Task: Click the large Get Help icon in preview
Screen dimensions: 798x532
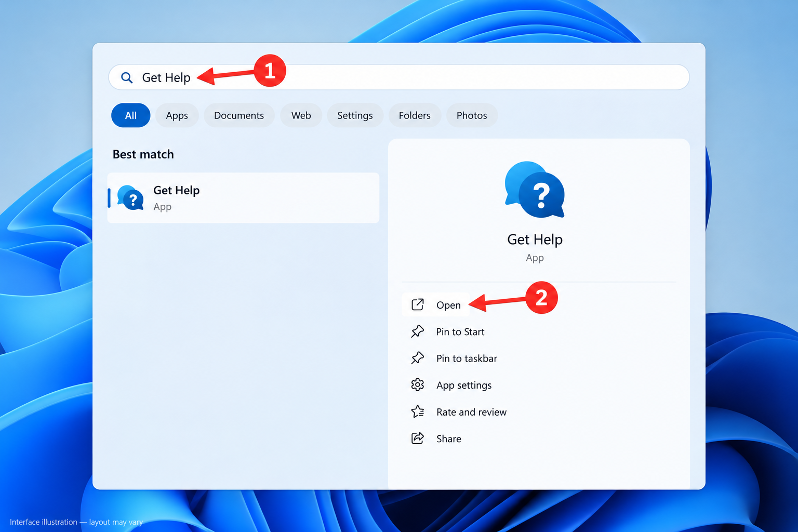Action: coord(535,190)
